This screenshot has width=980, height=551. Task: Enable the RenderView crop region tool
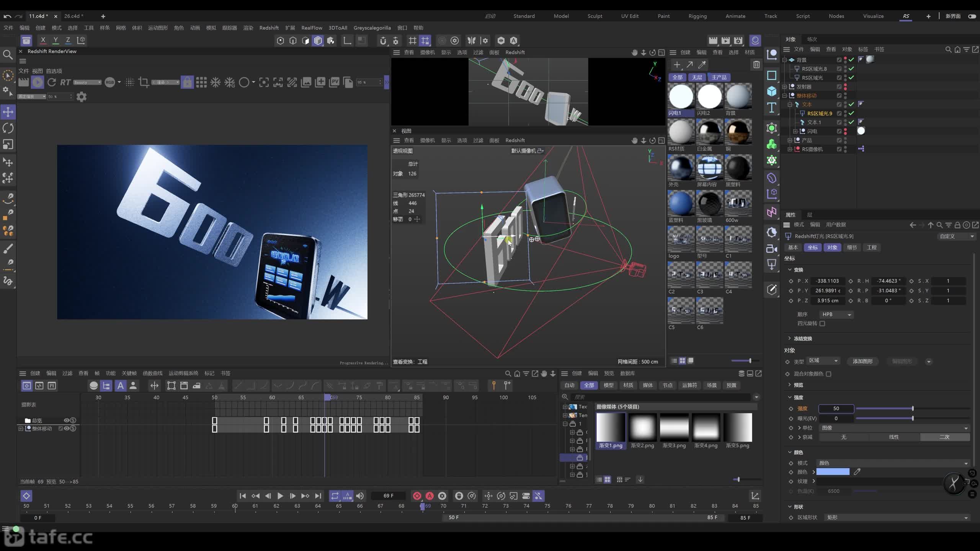click(144, 82)
